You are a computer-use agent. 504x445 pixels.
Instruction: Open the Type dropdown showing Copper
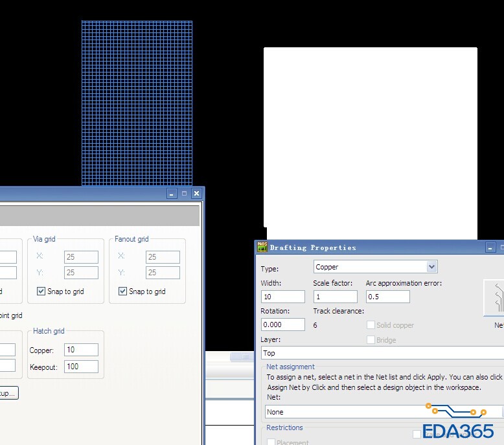[x=432, y=267]
